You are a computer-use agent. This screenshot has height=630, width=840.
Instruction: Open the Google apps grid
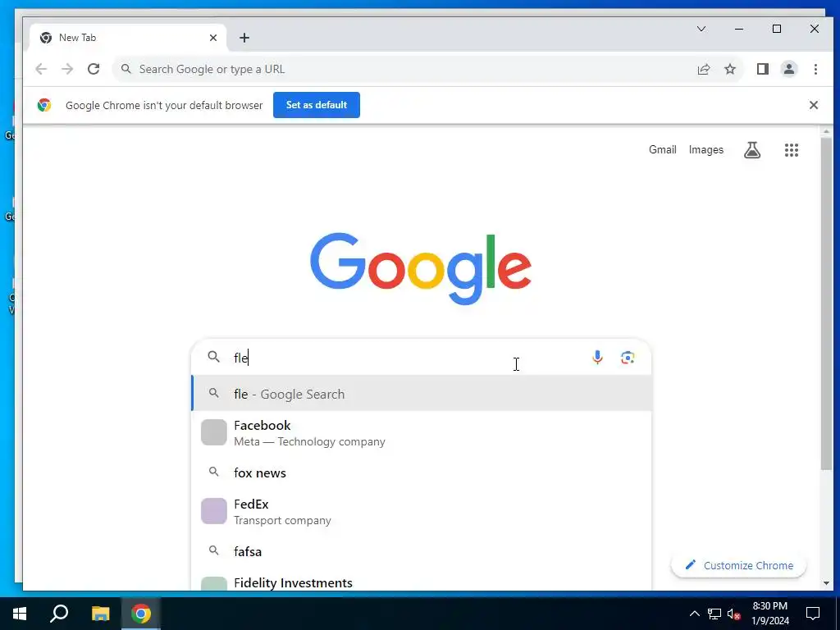(792, 150)
